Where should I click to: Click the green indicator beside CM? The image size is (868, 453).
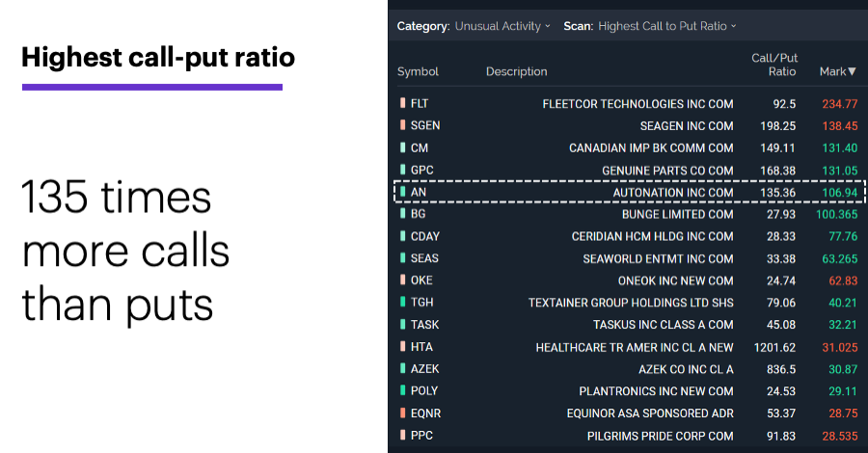(402, 147)
